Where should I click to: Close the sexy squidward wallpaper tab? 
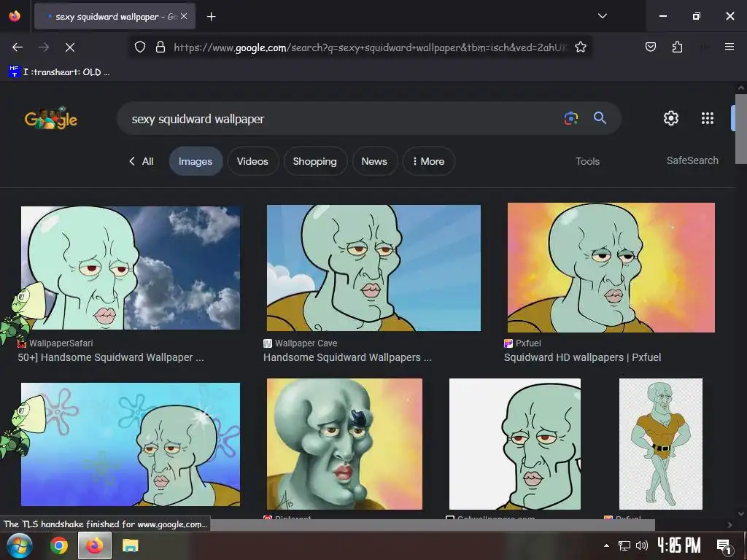point(184,16)
